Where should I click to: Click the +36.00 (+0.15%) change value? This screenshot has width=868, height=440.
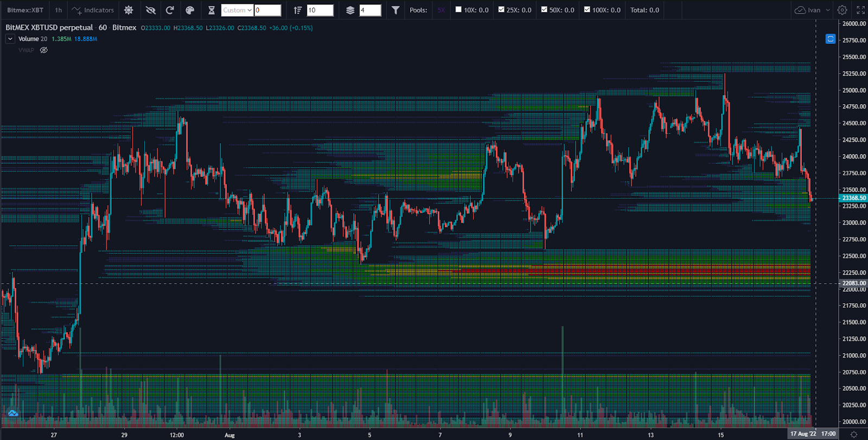coord(291,28)
